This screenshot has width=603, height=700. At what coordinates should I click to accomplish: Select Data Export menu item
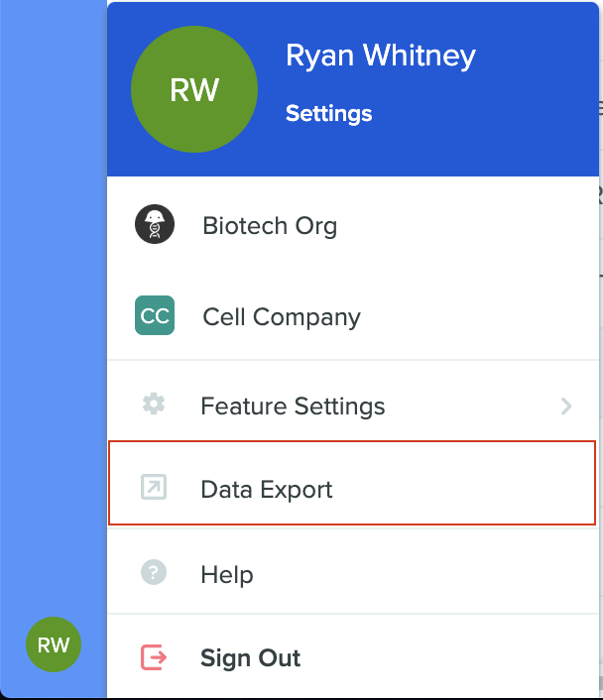pos(352,483)
